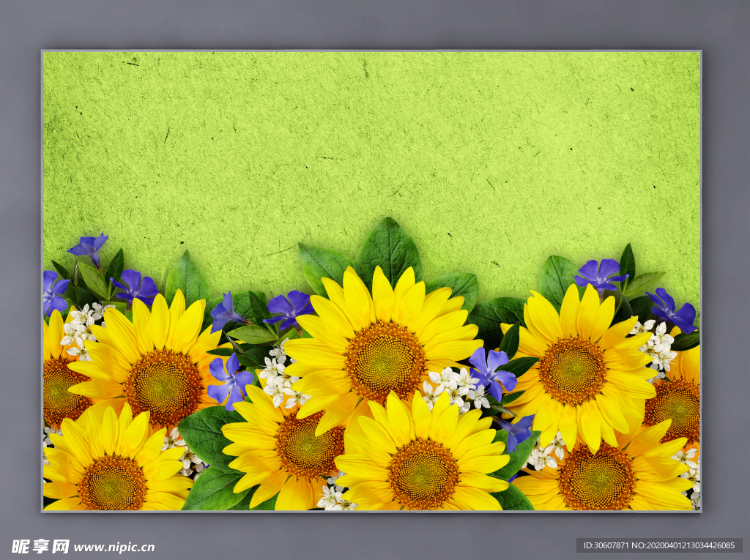Select the large green leaf above the middle sunflower
The image size is (750, 560).
[x=388, y=249]
